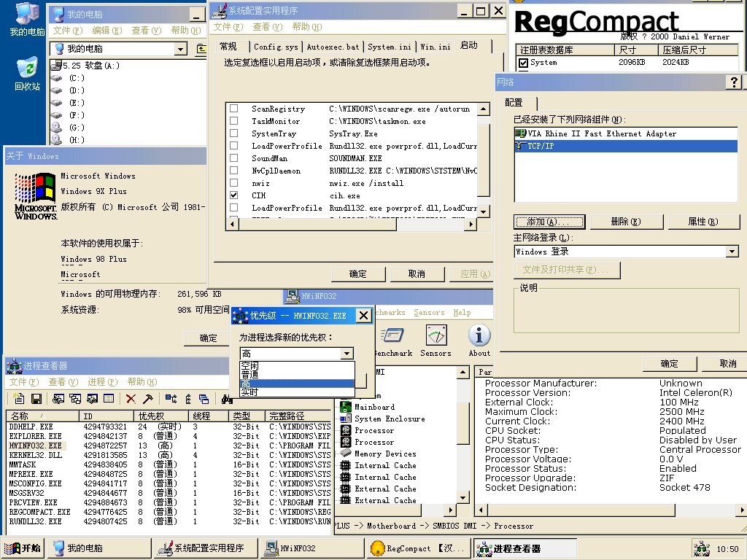This screenshot has width=747, height=560.
Task: Open the Recycle Bin desktop icon
Action: 27,74
